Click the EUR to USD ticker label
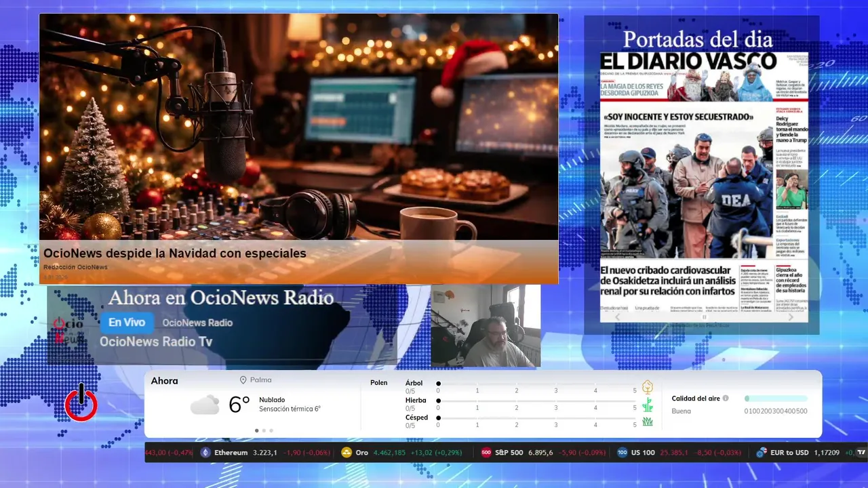Screen dimensions: 868x488 click(789, 453)
